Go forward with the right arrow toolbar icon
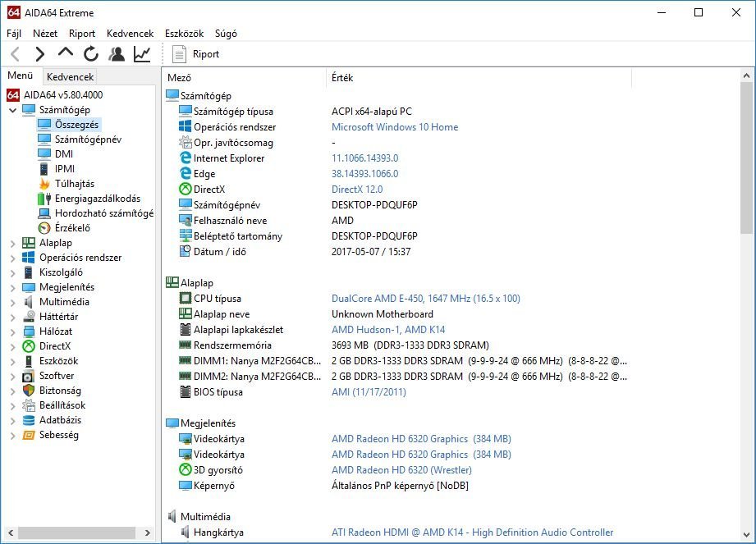 (40, 54)
